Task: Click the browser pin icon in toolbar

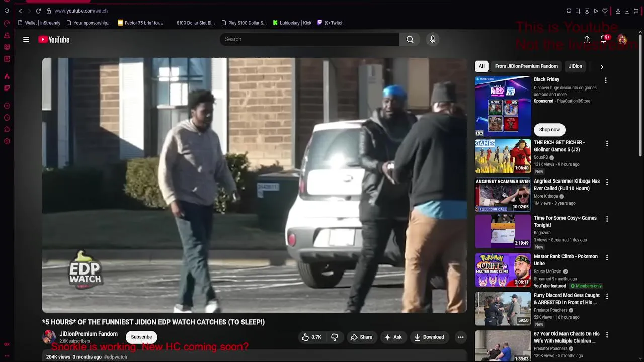Action: (x=569, y=11)
